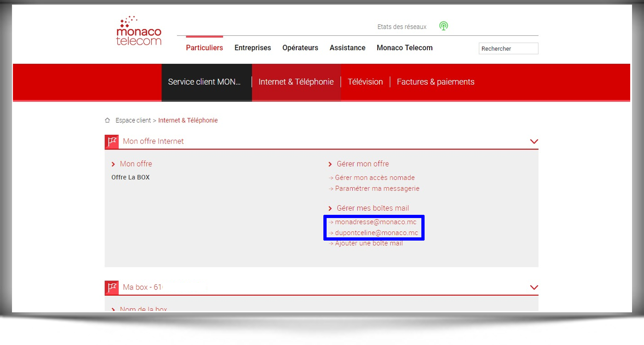This screenshot has width=644, height=345.
Task: Open the mailbox dupontceline@monaco.mc
Action: point(377,233)
